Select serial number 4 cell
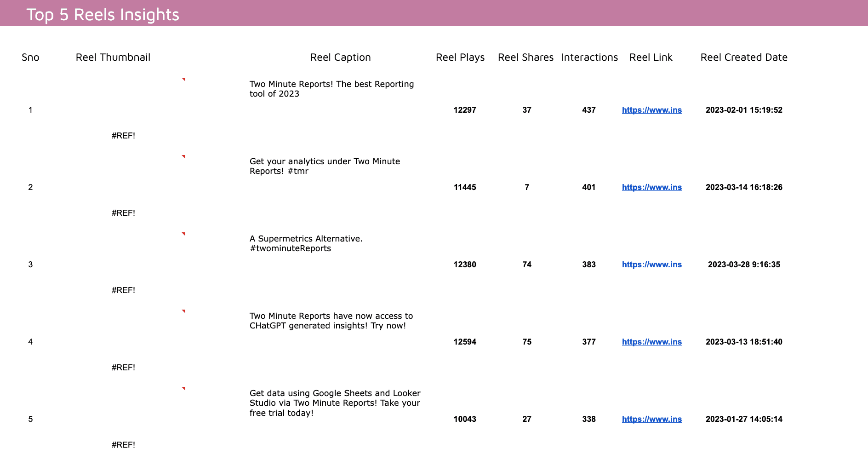The image size is (868, 472). [x=30, y=342]
